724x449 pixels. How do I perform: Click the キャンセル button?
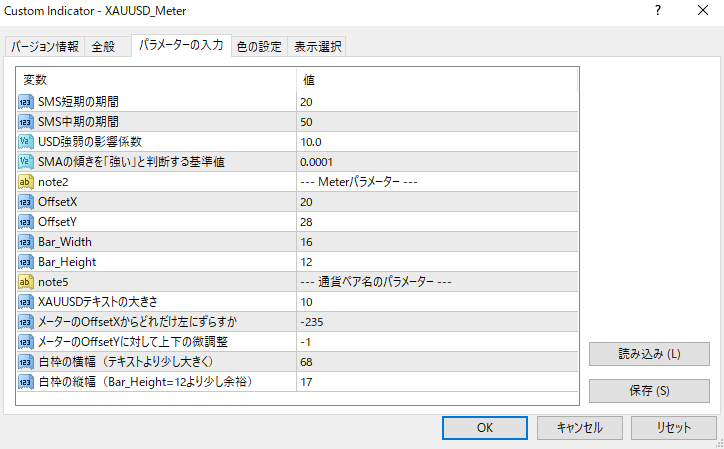(579, 428)
